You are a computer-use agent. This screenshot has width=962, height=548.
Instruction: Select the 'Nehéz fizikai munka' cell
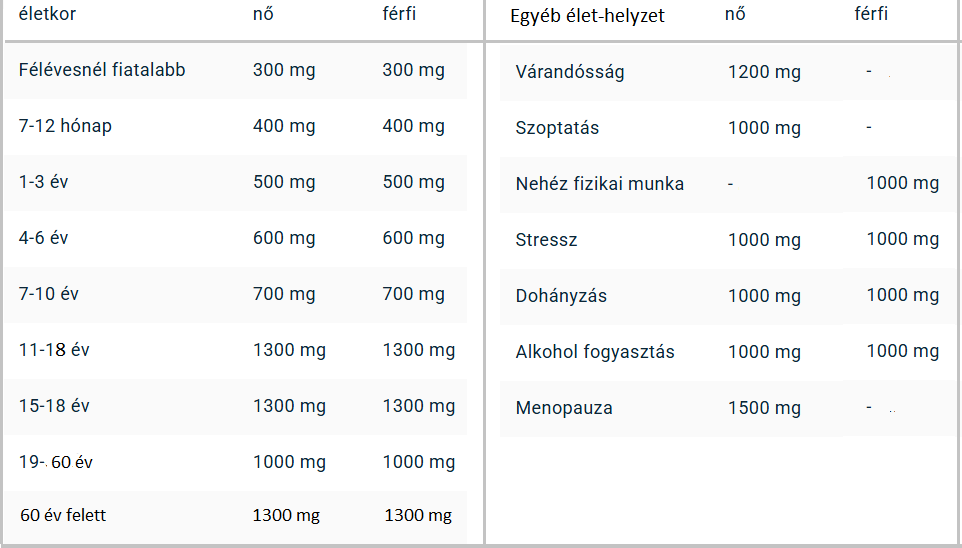coord(600,184)
